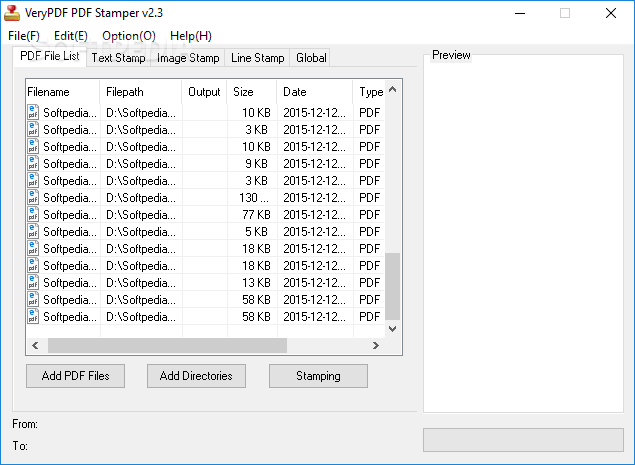Select the "13 KB" size cell
The height and width of the screenshot is (465, 635).
coord(256,283)
